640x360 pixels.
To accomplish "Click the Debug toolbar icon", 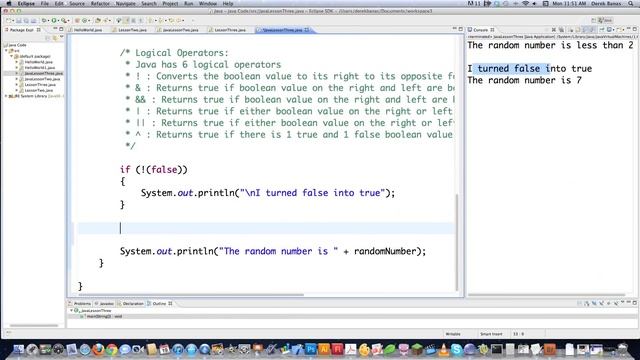I will click(x=44, y=20).
